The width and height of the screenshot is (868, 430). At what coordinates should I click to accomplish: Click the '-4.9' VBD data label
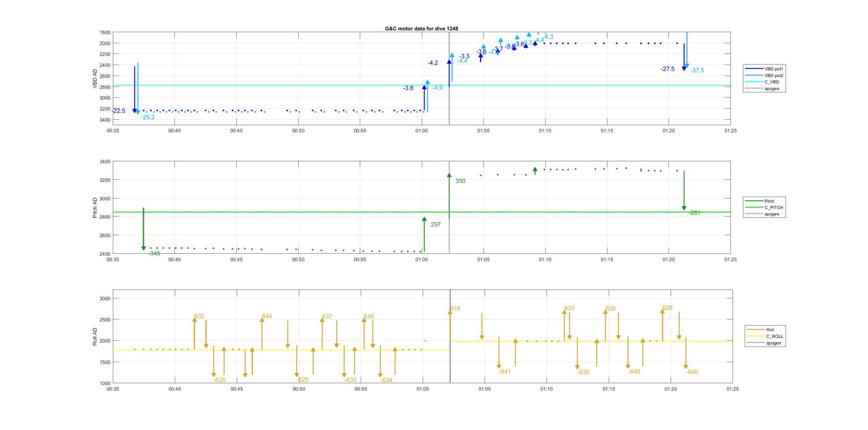(x=438, y=88)
